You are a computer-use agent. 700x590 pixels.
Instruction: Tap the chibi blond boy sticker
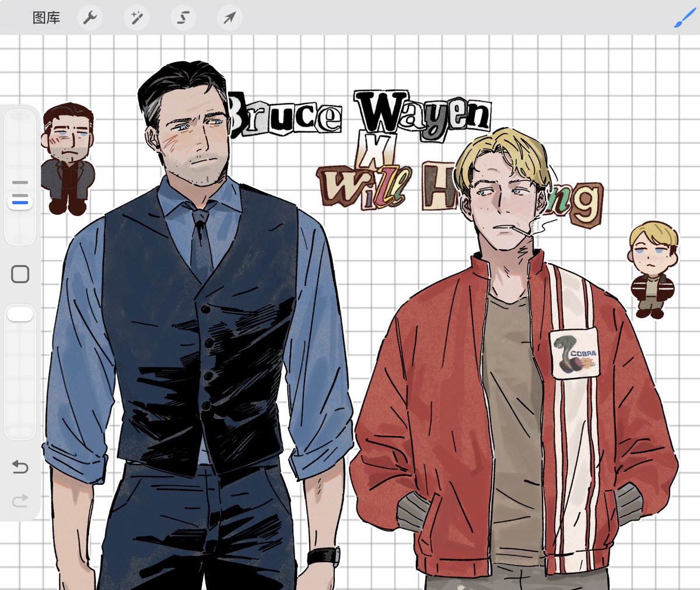653,269
